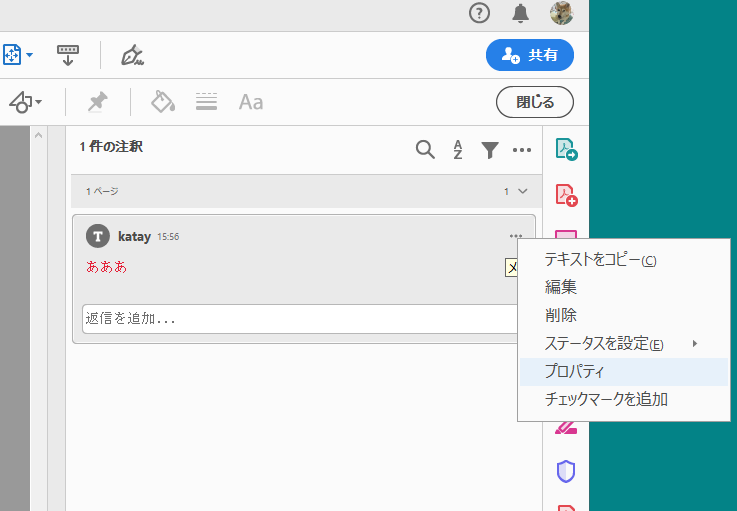737x511 pixels.
Task: Click the あああ comment text
Action: coord(107,267)
